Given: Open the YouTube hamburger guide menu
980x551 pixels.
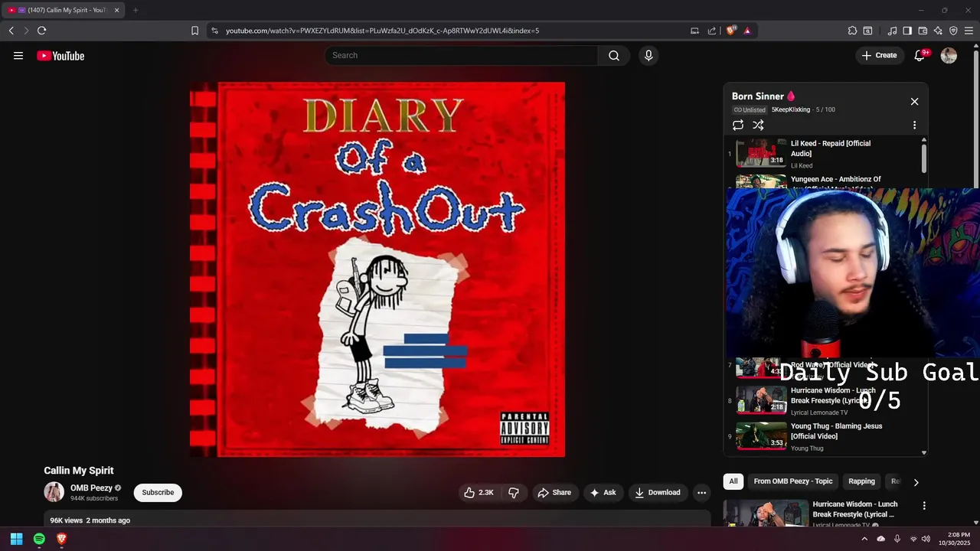Looking at the screenshot, I should [x=18, y=55].
